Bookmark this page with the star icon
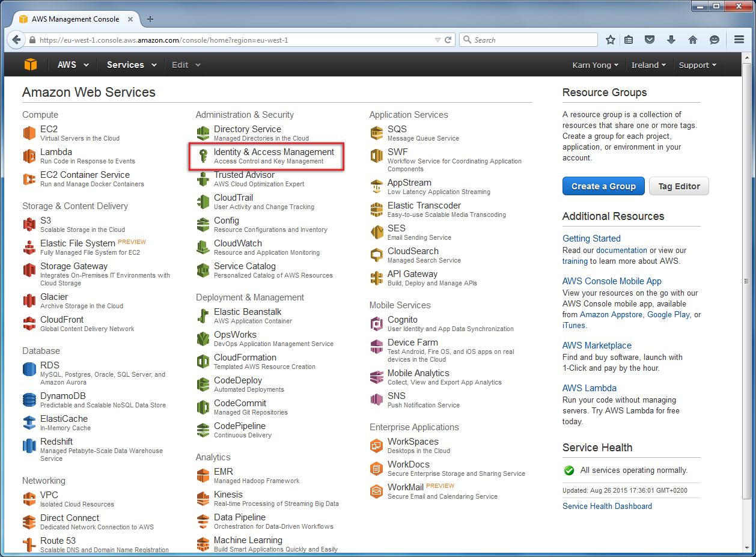This screenshot has height=557, width=756. [611, 40]
